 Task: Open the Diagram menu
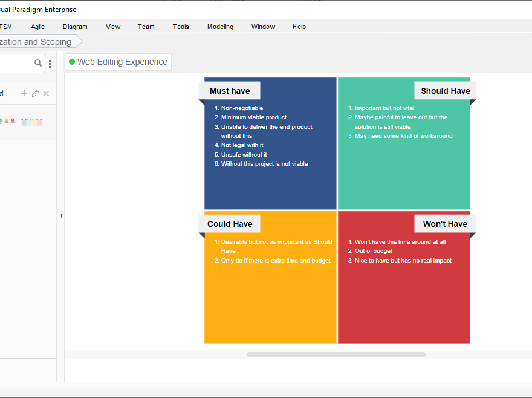click(75, 27)
